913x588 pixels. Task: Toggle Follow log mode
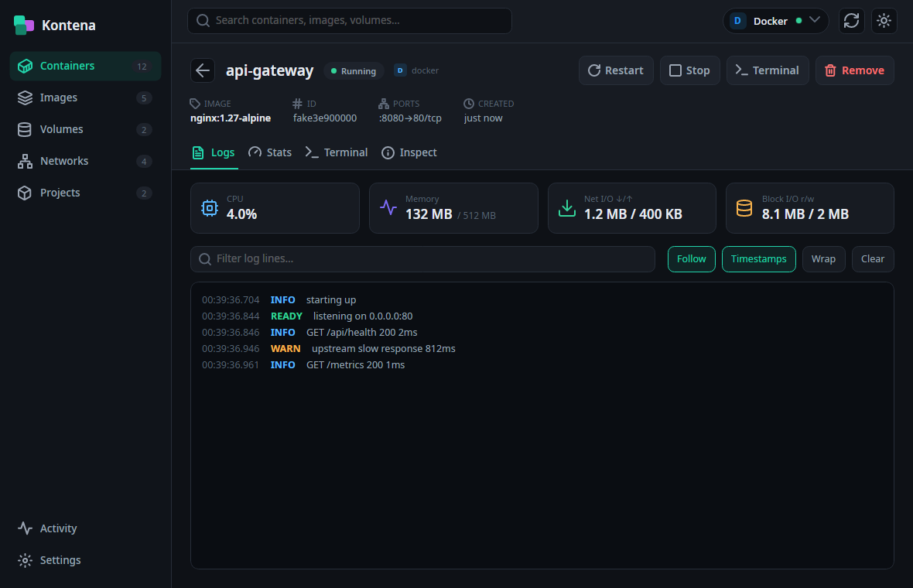(691, 259)
